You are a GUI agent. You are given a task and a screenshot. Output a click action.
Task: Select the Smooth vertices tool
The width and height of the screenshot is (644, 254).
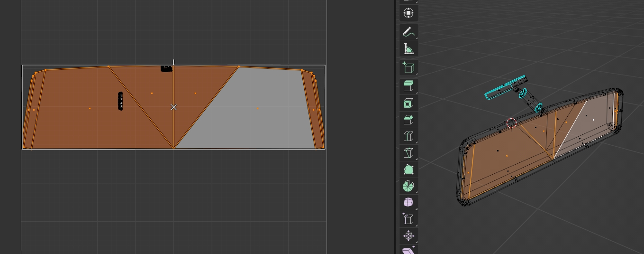click(x=408, y=203)
